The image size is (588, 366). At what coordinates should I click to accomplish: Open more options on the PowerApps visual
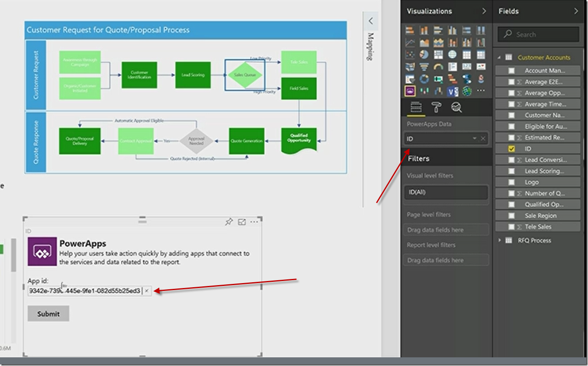254,222
